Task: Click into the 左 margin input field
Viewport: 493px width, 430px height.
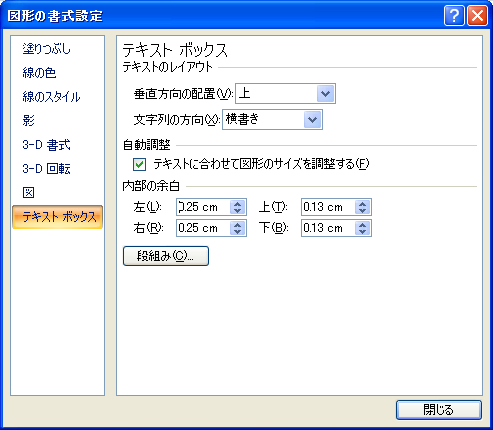Action: [x=203, y=207]
